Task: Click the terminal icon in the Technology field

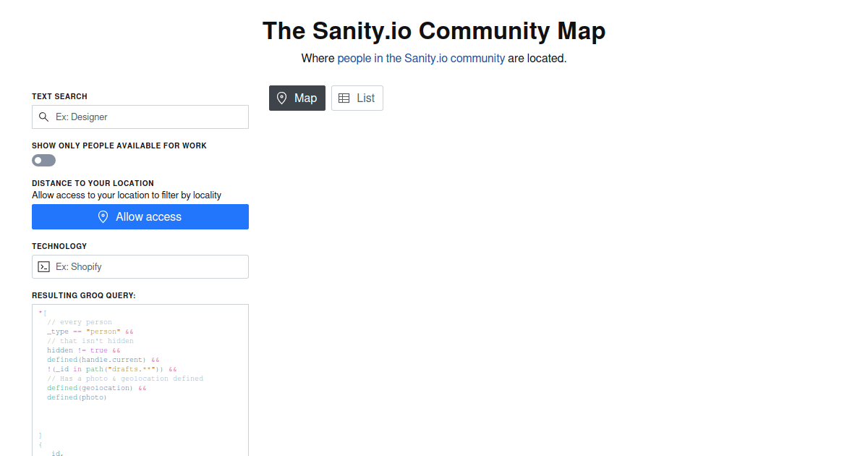Action: point(45,266)
